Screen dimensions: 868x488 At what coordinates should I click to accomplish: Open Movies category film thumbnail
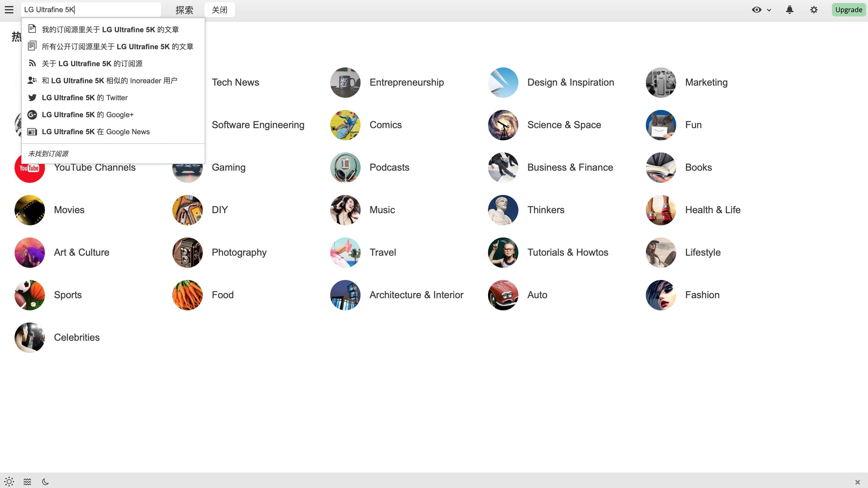point(30,210)
